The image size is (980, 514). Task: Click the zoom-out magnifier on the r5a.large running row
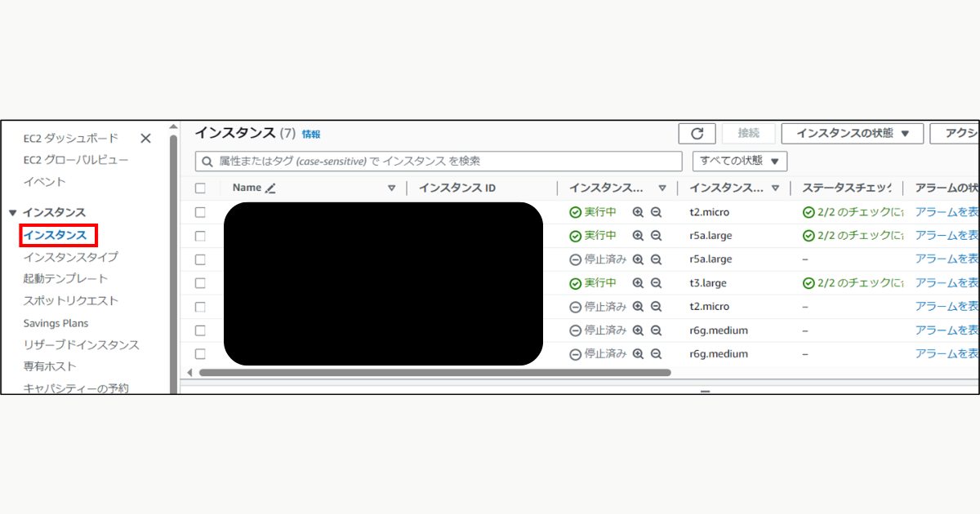click(x=656, y=235)
